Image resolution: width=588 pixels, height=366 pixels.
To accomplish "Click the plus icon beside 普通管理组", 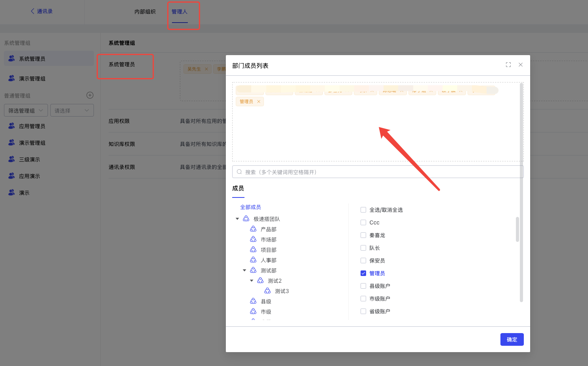I will coord(90,95).
